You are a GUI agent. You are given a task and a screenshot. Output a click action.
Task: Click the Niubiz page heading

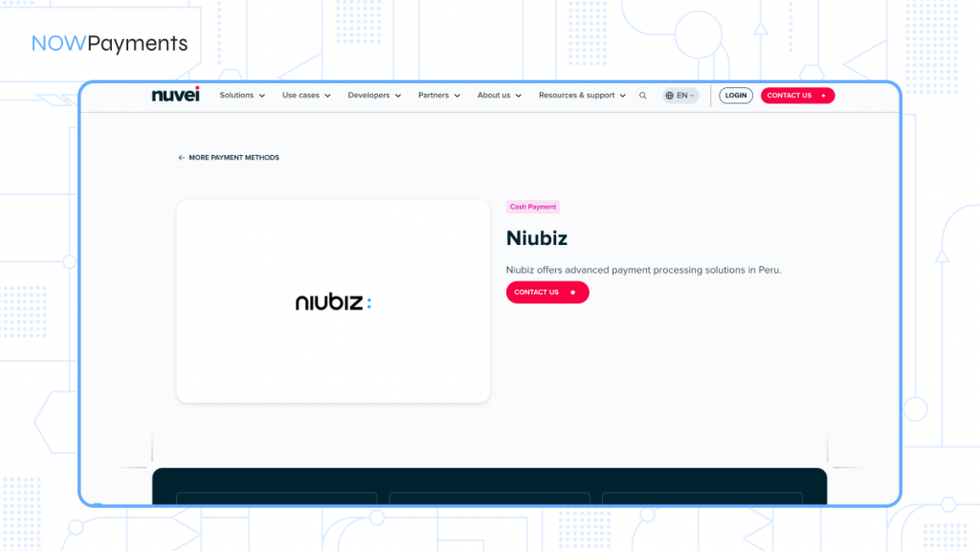pyautogui.click(x=537, y=238)
